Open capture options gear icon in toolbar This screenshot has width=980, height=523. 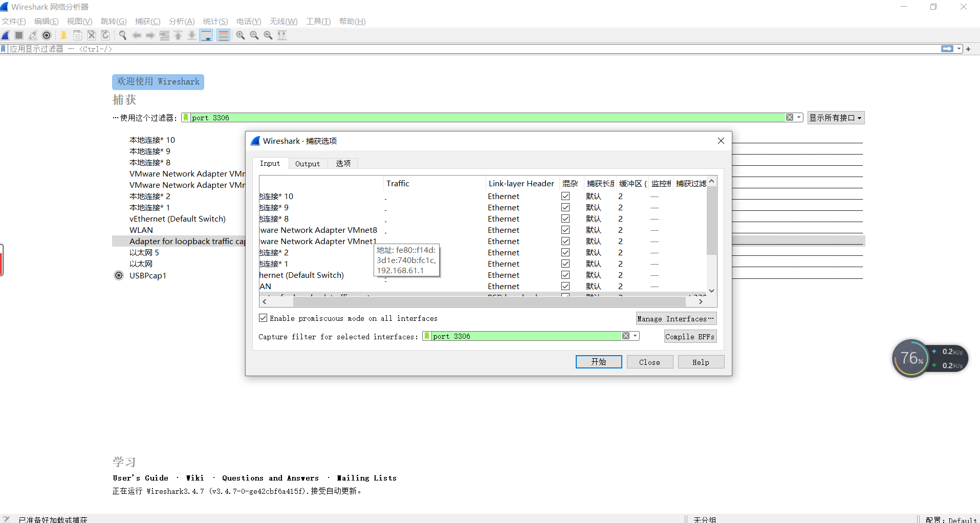[x=47, y=35]
